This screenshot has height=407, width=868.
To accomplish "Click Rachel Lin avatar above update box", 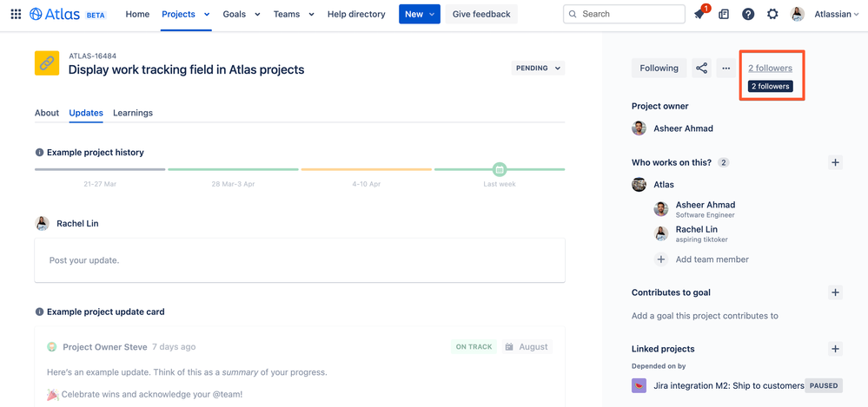I will pos(42,223).
